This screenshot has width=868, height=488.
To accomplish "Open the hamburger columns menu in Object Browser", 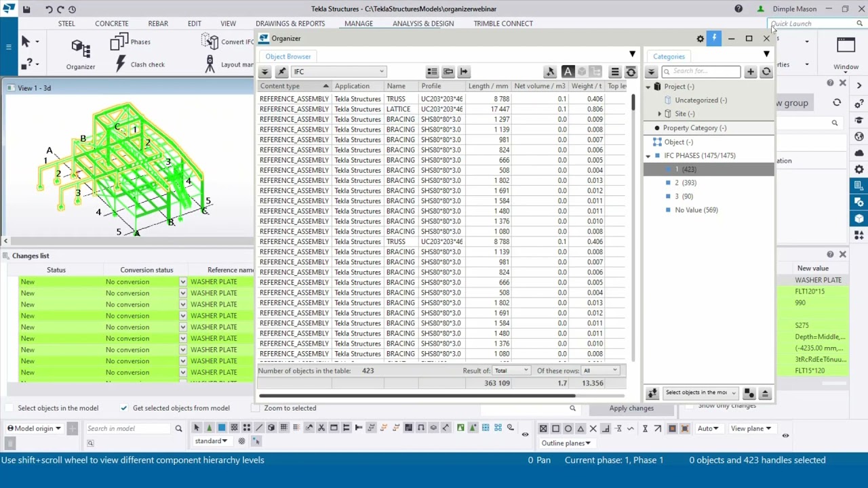I will pos(615,72).
